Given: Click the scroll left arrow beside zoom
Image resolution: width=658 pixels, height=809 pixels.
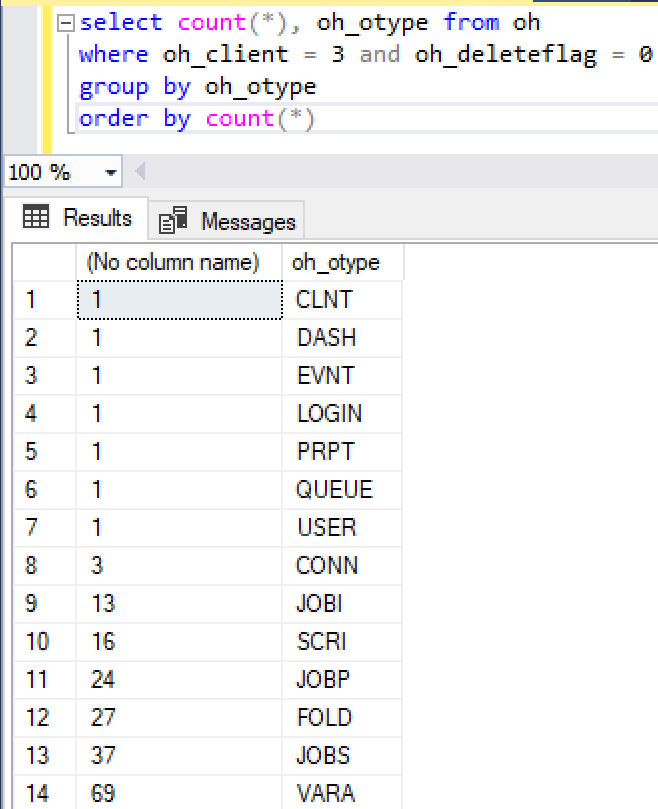Looking at the screenshot, I should pos(140,173).
